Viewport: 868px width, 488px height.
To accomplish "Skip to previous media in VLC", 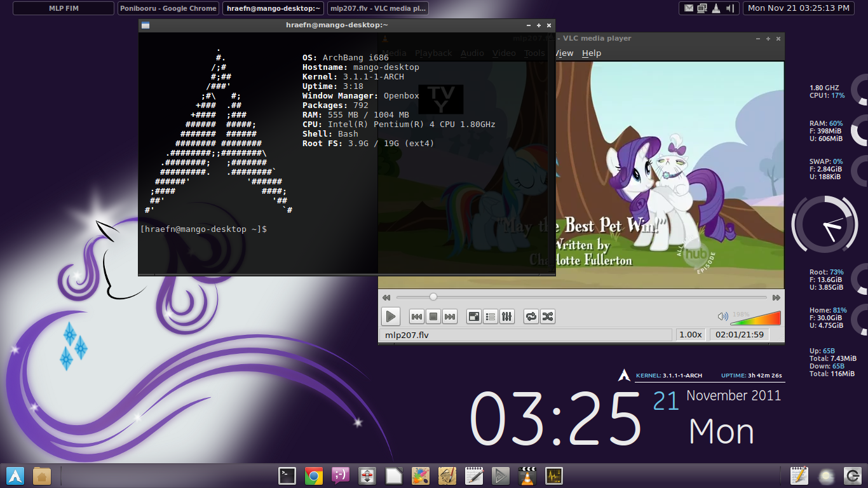I will [x=417, y=316].
